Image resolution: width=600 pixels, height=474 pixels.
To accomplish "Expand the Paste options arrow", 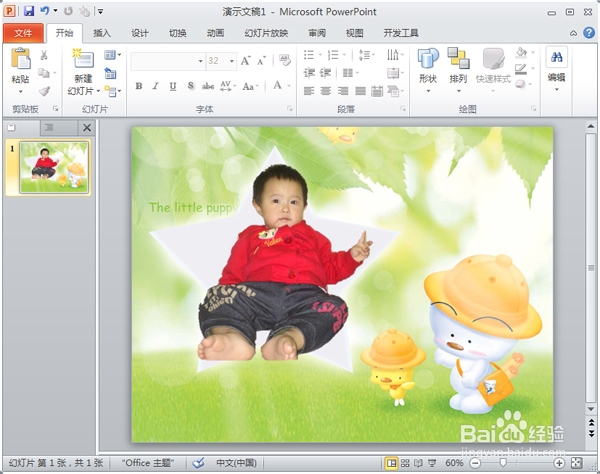I will (21, 91).
